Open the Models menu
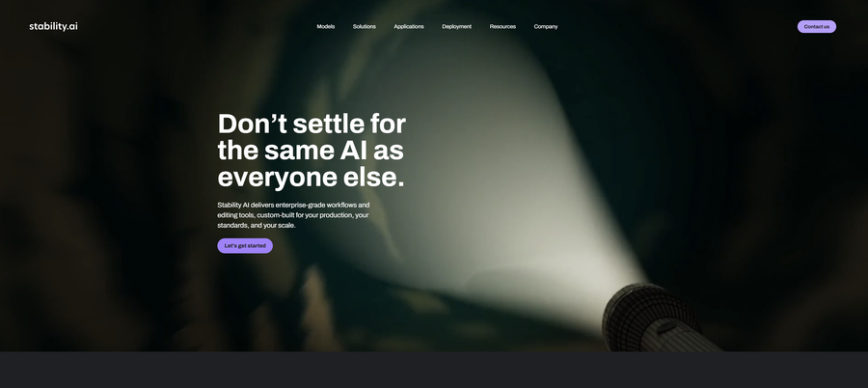 click(x=326, y=27)
